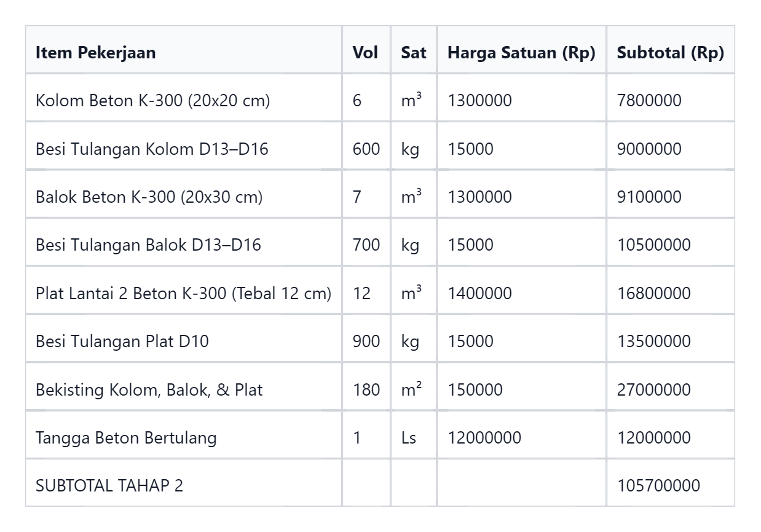Click the Besi Tulangan Kolom D13–D16 cell
This screenshot has height=532, width=761.
(184, 149)
